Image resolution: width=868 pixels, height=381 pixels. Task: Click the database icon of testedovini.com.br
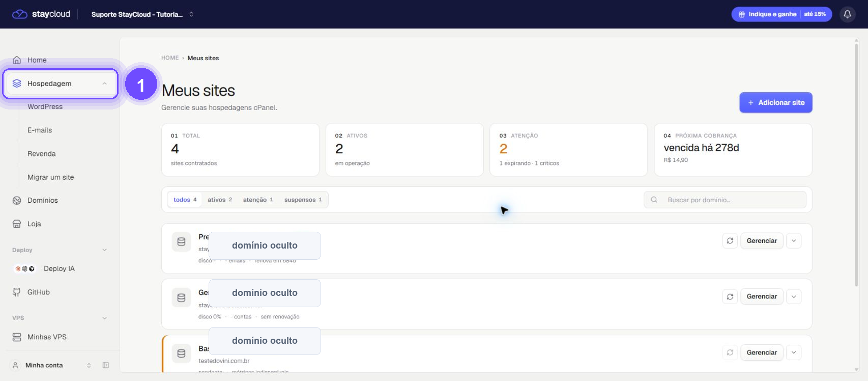(181, 353)
